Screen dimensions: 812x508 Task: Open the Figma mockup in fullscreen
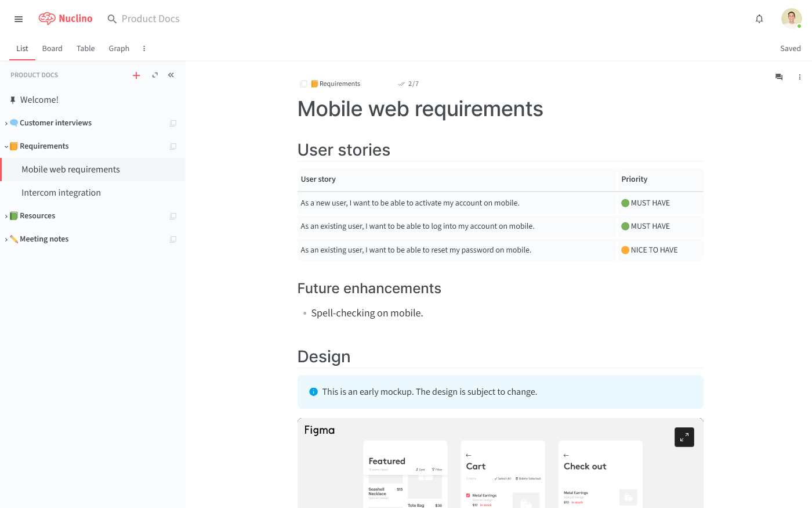click(x=684, y=437)
